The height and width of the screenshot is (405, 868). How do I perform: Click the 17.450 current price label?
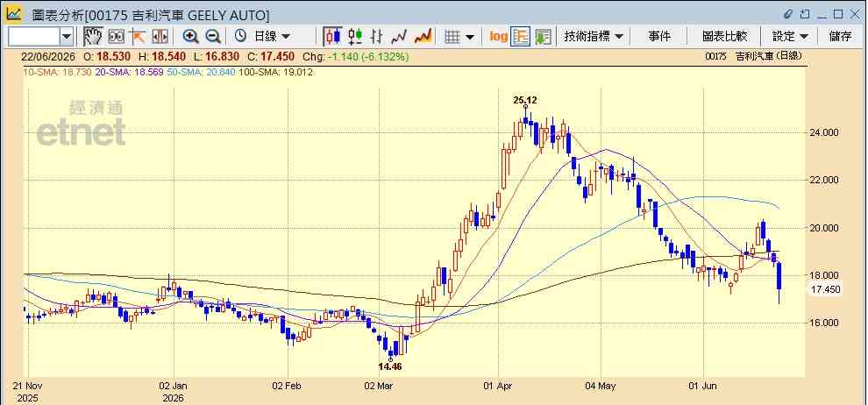[x=825, y=289]
